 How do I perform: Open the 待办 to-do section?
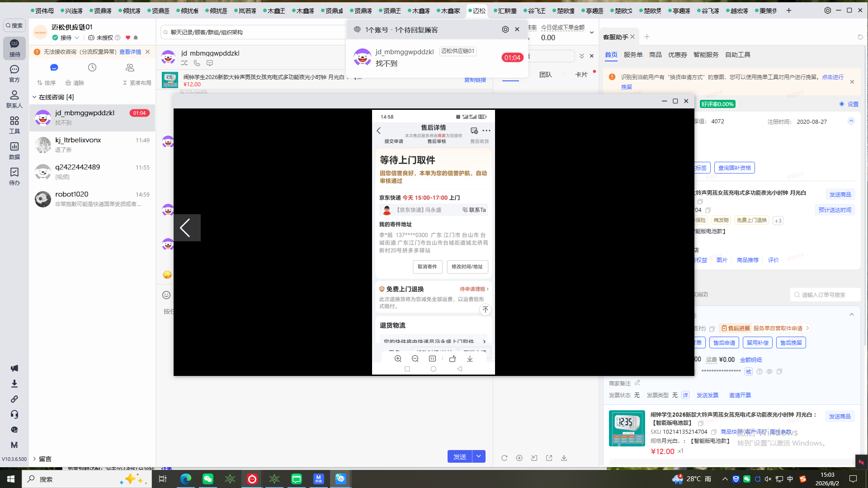[14, 176]
